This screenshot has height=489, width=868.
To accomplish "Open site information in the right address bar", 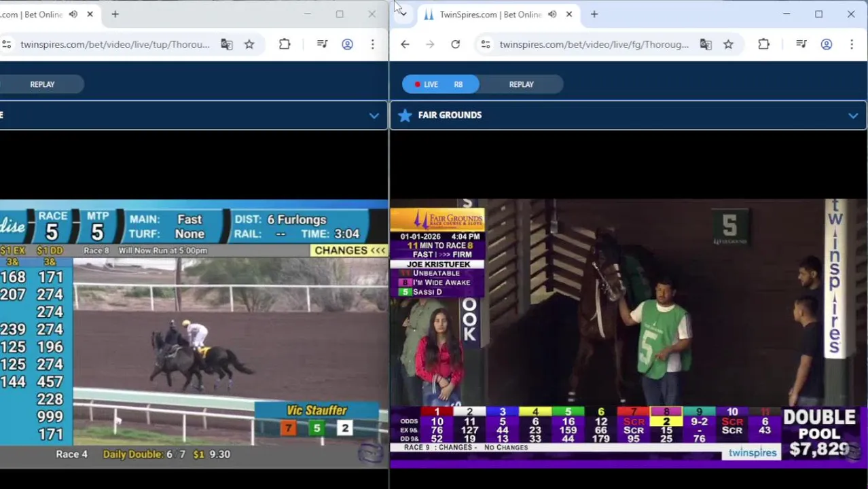I will [485, 44].
